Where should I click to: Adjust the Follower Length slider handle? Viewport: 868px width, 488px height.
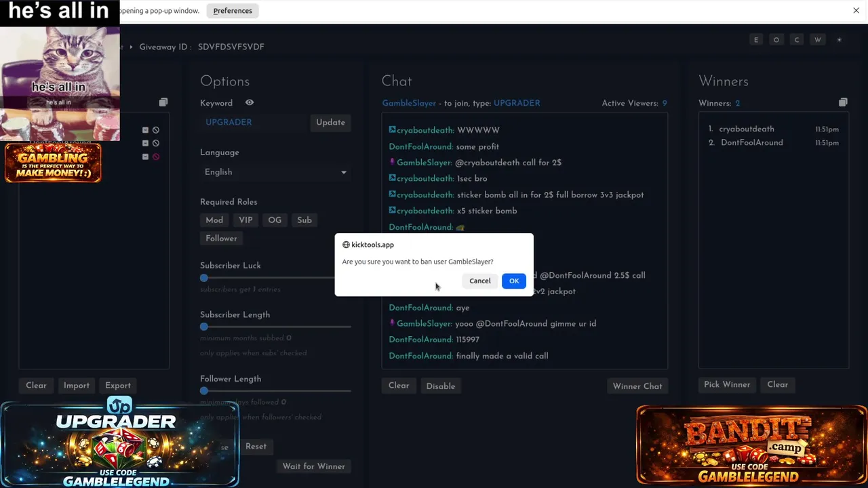click(204, 391)
